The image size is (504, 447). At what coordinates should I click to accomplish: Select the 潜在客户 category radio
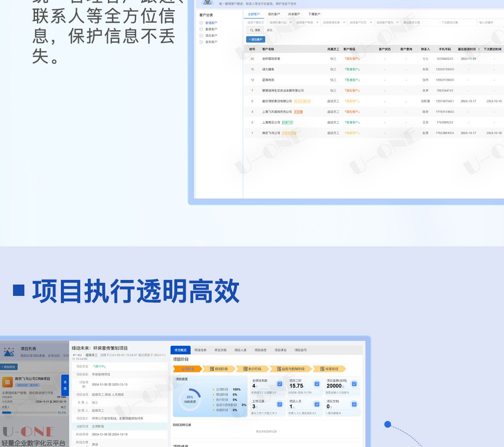pyautogui.click(x=201, y=36)
